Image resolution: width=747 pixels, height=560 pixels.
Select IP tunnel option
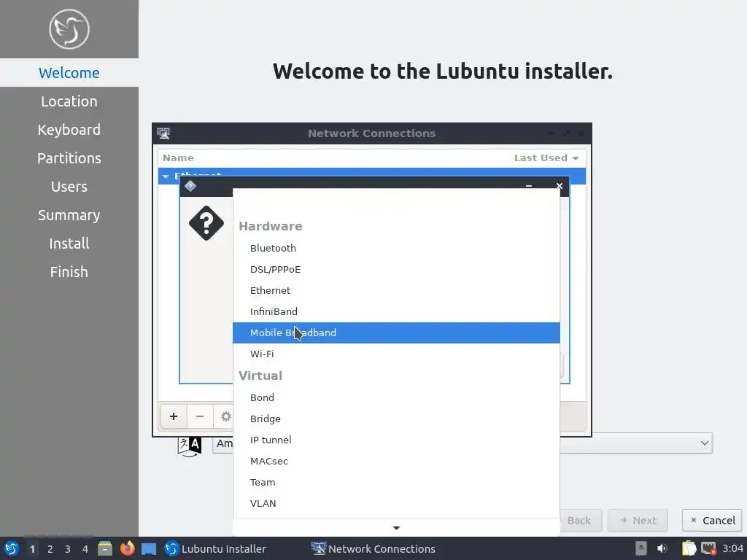click(x=396, y=440)
